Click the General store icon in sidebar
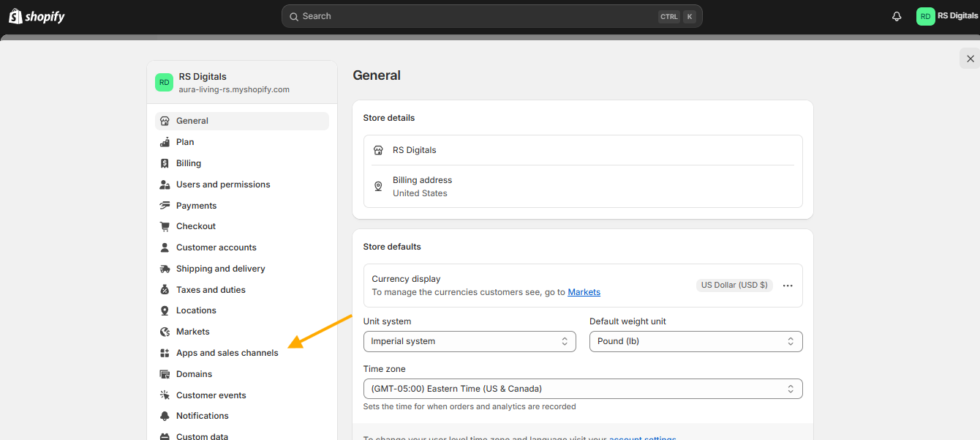 (165, 121)
